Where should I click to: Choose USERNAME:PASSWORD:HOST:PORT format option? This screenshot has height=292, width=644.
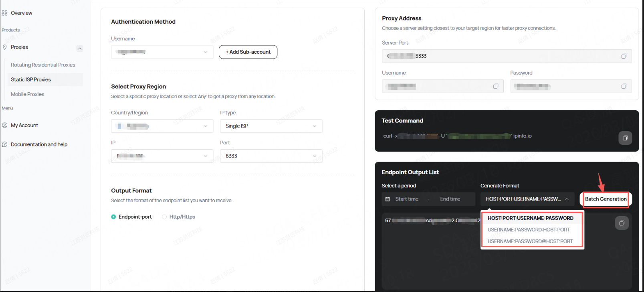click(x=528, y=230)
